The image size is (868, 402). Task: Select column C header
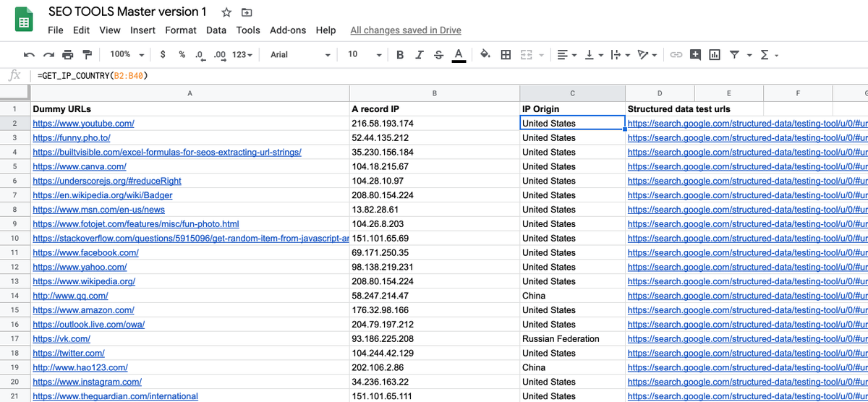click(572, 93)
